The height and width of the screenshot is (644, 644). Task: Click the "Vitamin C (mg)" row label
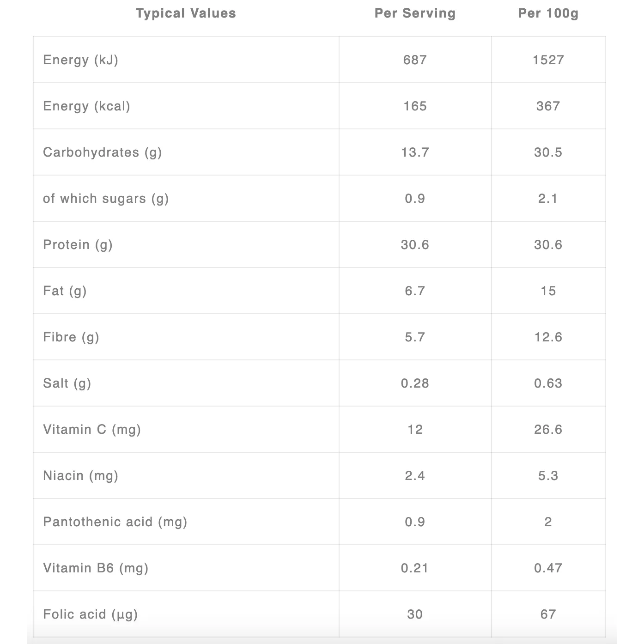pyautogui.click(x=92, y=430)
